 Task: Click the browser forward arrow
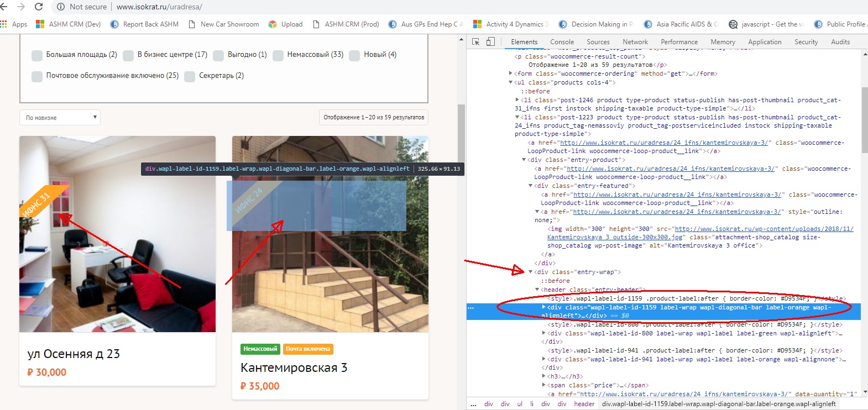coord(21,7)
